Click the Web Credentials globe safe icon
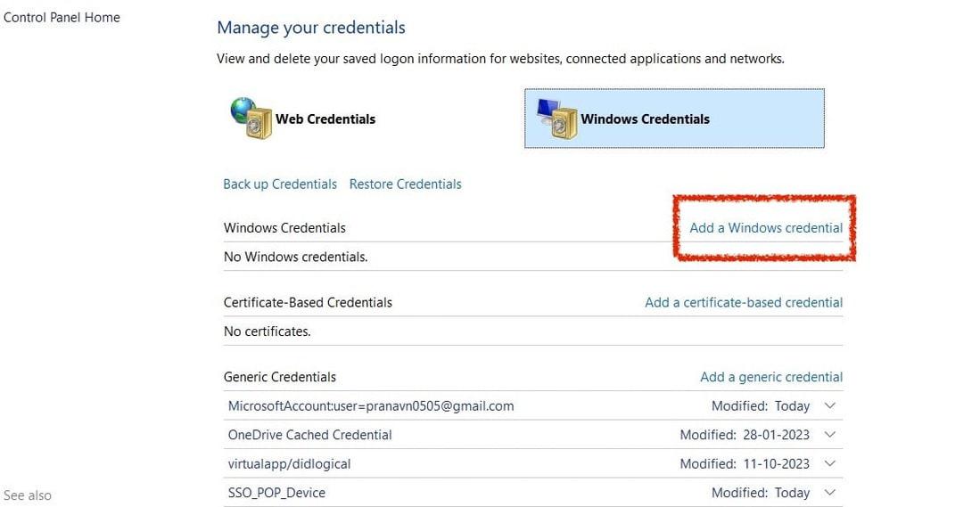 pos(251,119)
